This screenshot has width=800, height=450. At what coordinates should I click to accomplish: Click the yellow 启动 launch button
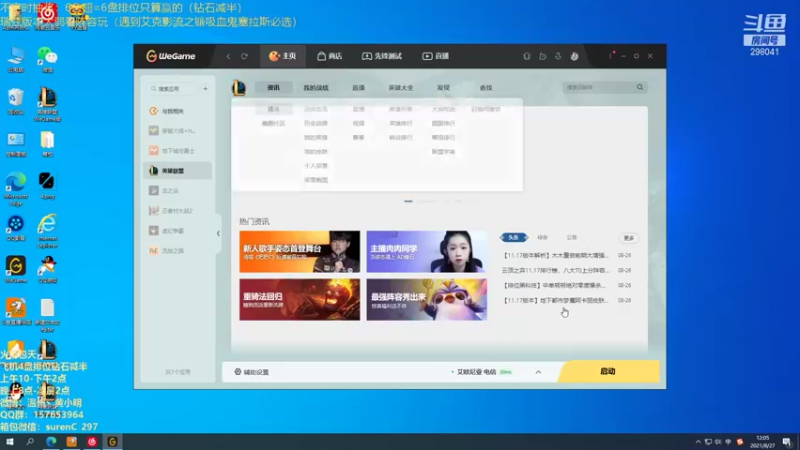609,371
